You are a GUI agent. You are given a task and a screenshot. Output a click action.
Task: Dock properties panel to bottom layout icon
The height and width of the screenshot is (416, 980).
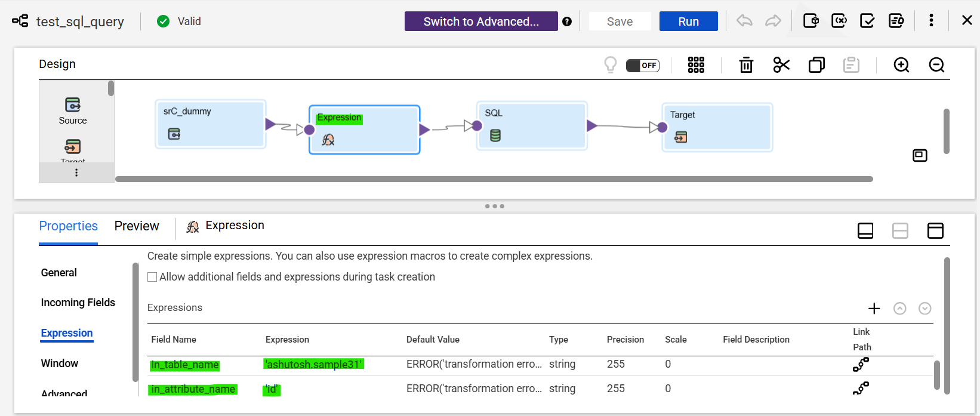(x=865, y=230)
